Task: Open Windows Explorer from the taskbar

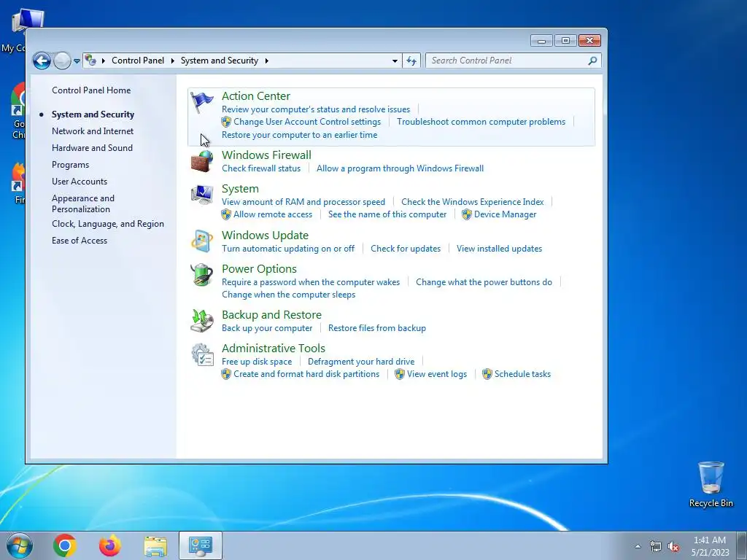Action: point(155,546)
